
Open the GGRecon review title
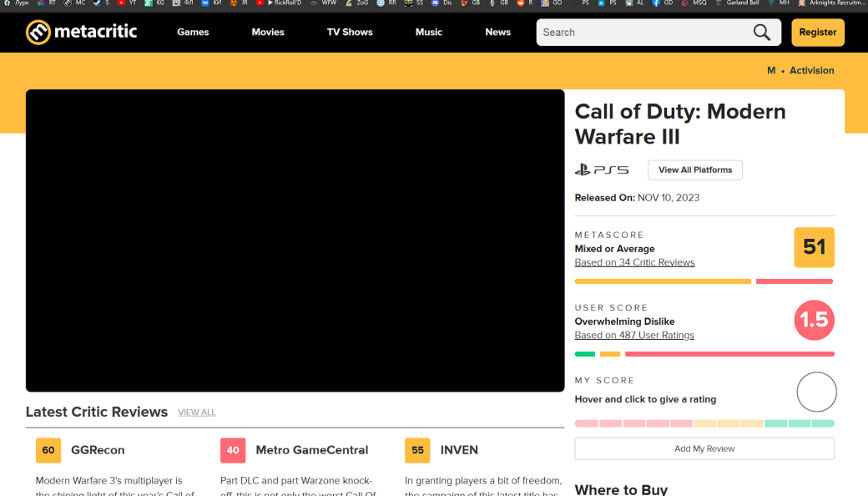[98, 450]
